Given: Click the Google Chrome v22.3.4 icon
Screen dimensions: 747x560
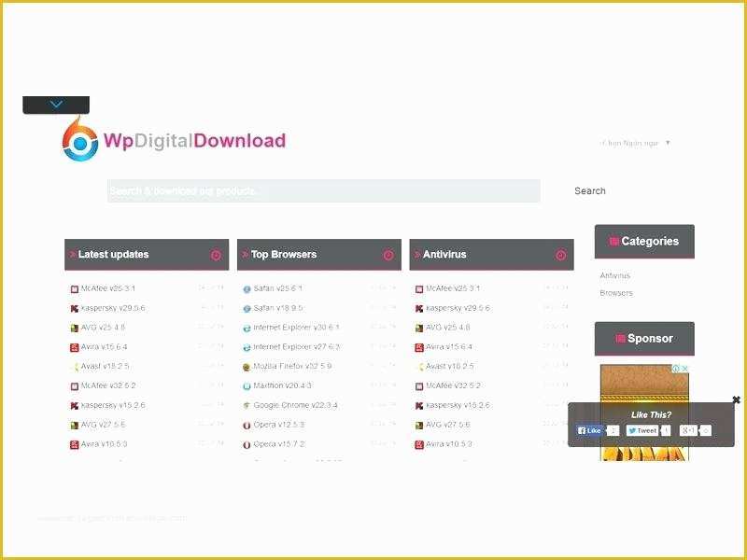Looking at the screenshot, I should point(247,406).
